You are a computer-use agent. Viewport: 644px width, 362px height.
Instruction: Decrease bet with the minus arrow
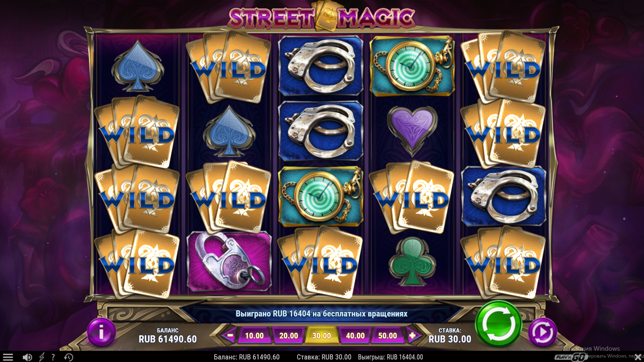229,336
